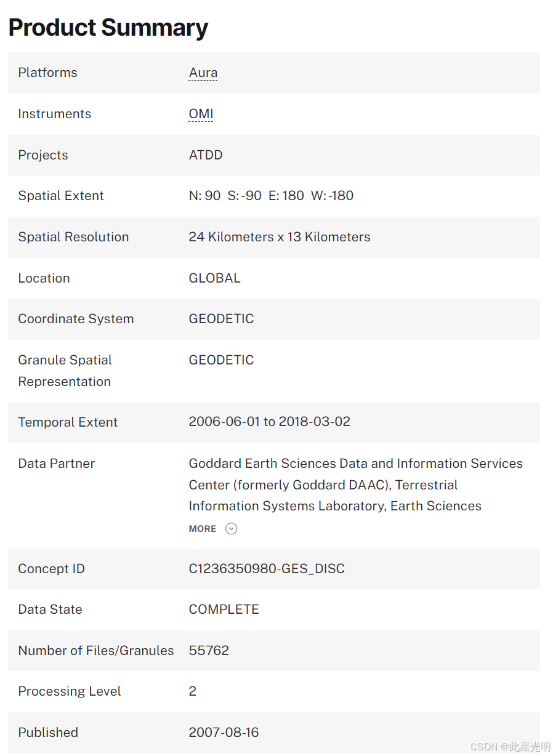The height and width of the screenshot is (756, 553).
Task: Click the Granule Spatial Representation label
Action: point(65,371)
